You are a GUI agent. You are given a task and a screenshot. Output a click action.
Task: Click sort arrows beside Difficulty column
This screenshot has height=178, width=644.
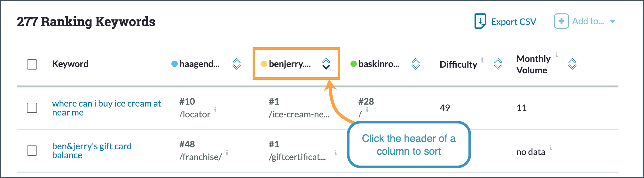(x=498, y=64)
